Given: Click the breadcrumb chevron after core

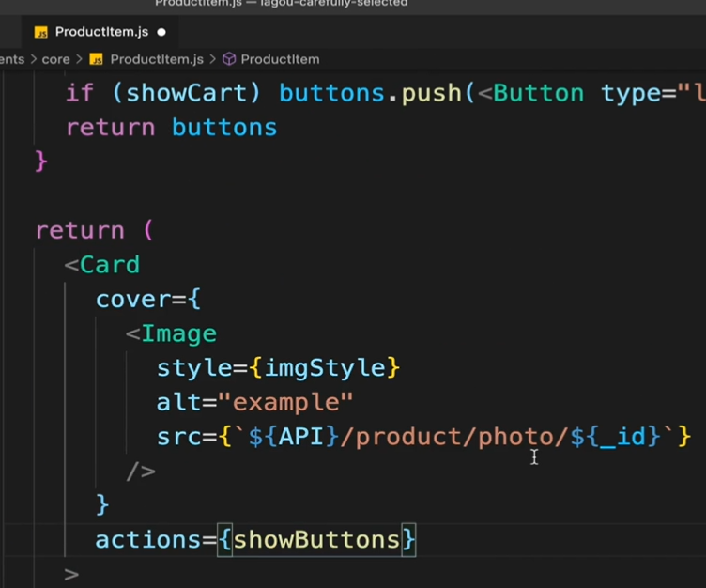Looking at the screenshot, I should coord(79,59).
